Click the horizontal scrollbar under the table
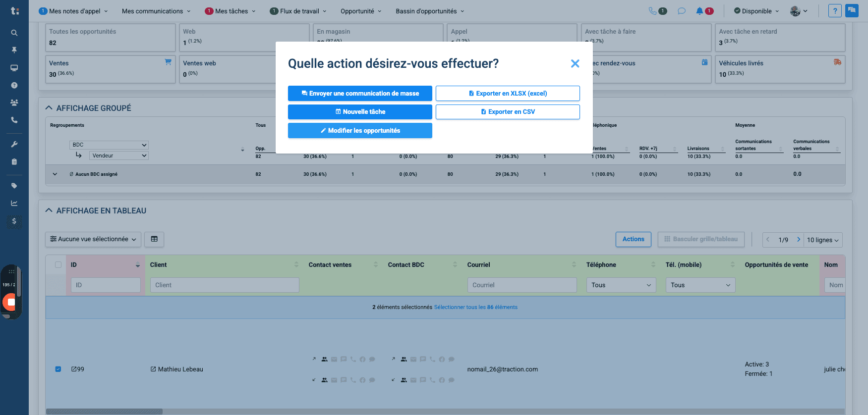 [104, 412]
